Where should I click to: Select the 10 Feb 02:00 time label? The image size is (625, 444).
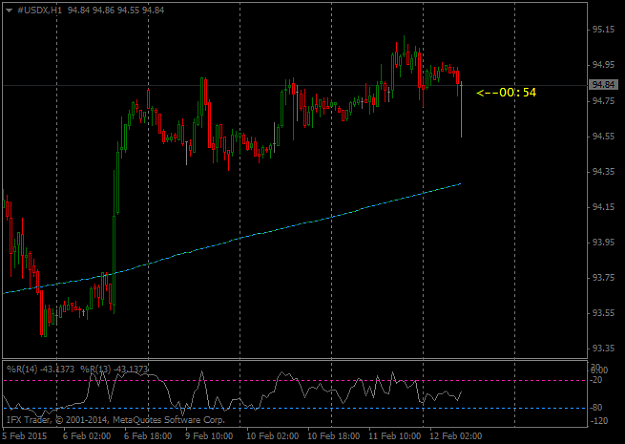click(x=272, y=436)
